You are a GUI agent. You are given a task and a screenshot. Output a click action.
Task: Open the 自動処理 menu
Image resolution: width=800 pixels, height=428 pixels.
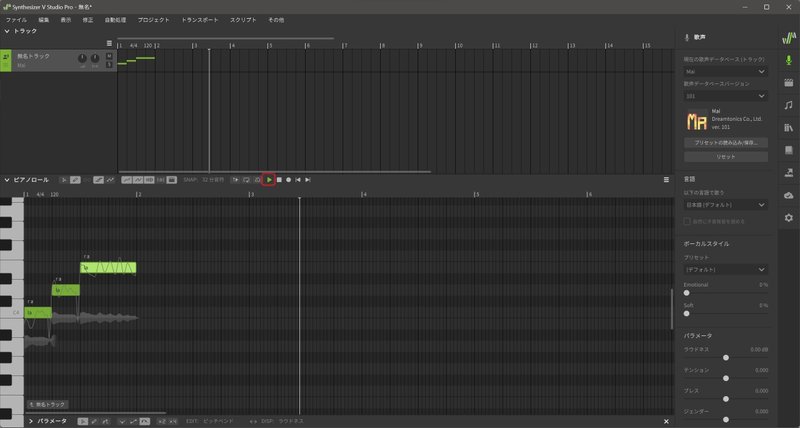pos(115,20)
